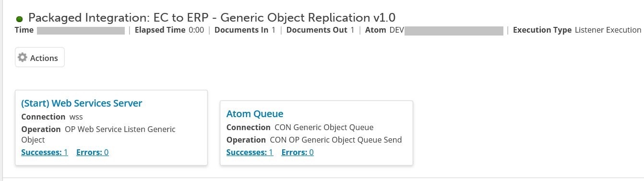Click CON Generic Object Queue connection text

[x=324, y=127]
